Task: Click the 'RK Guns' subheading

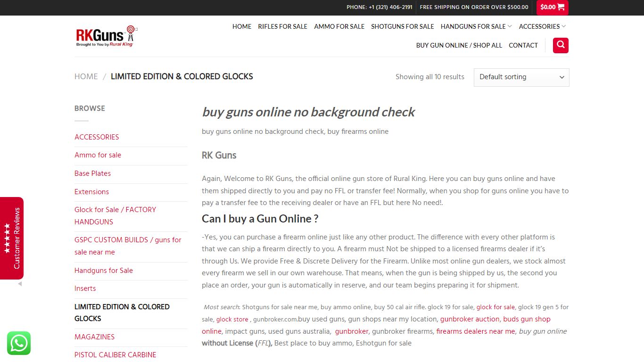Action: tap(219, 155)
